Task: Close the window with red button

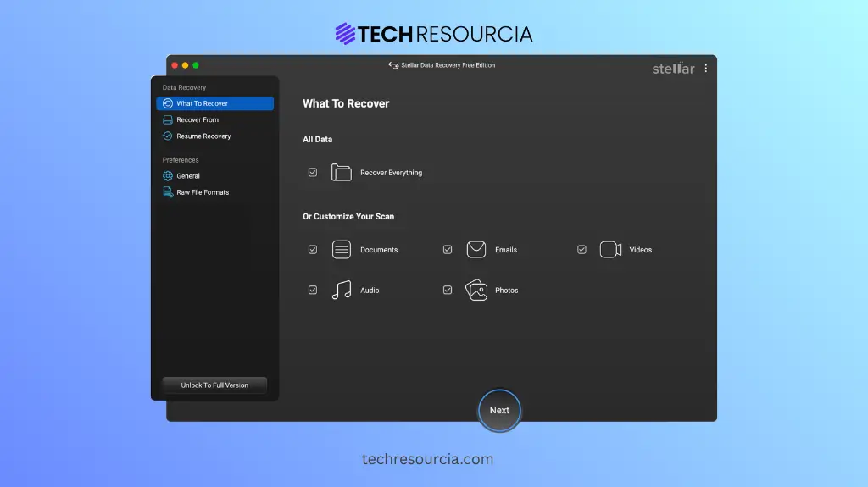Action: click(x=175, y=65)
